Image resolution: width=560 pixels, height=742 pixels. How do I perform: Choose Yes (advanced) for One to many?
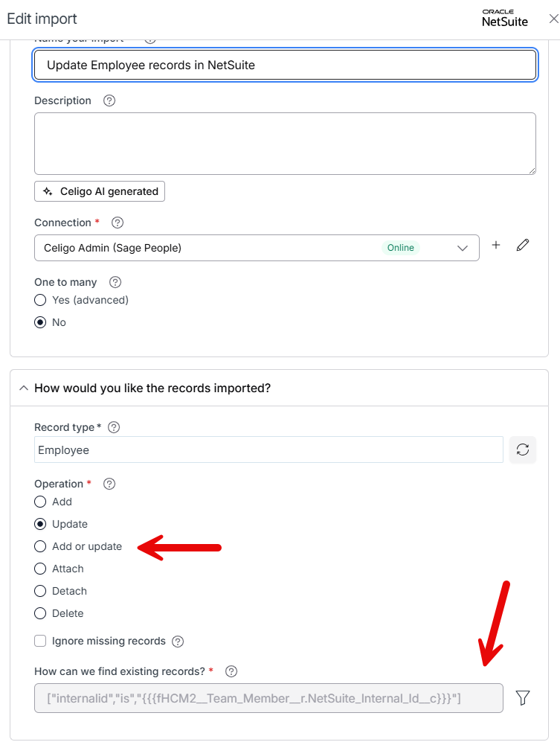[x=41, y=300]
